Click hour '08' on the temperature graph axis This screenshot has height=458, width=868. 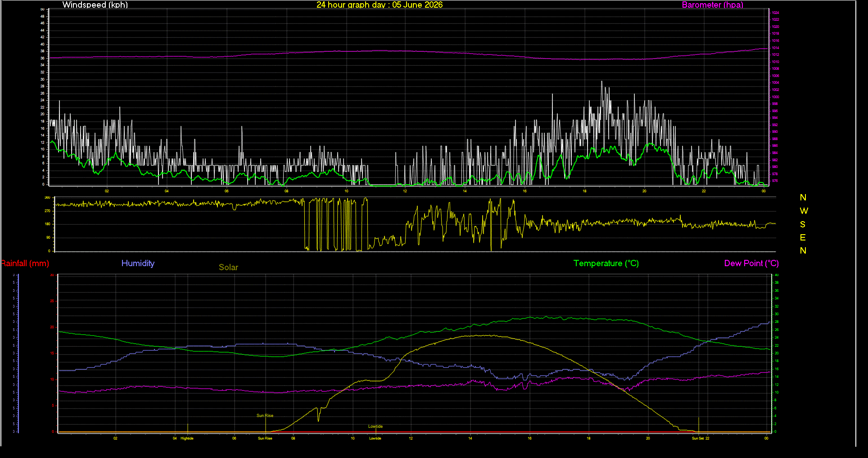point(293,438)
